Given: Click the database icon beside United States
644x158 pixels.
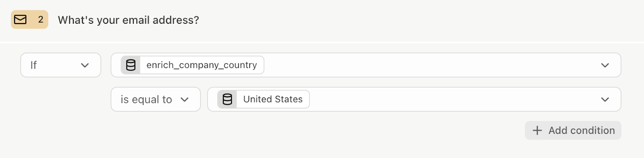Looking at the screenshot, I should pyautogui.click(x=227, y=99).
